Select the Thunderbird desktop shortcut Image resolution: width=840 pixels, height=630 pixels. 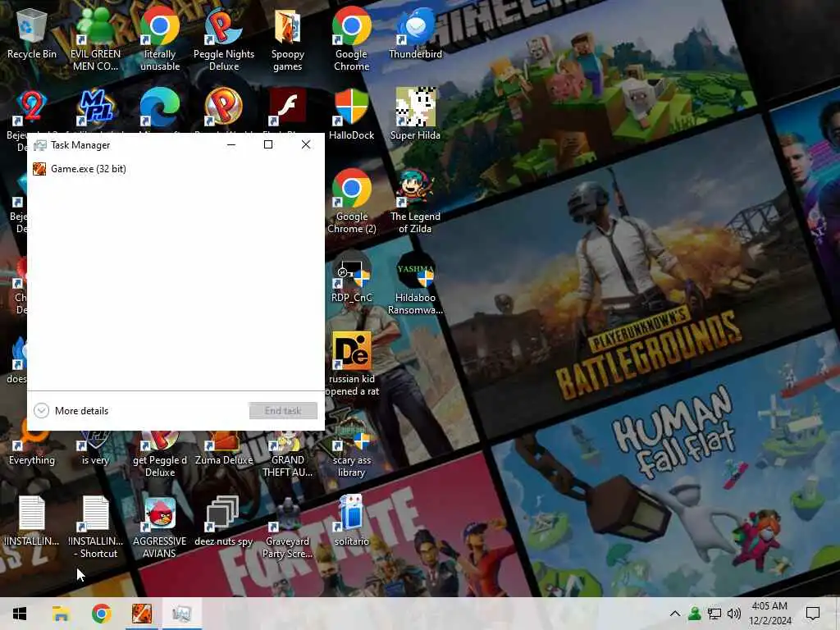[415, 34]
